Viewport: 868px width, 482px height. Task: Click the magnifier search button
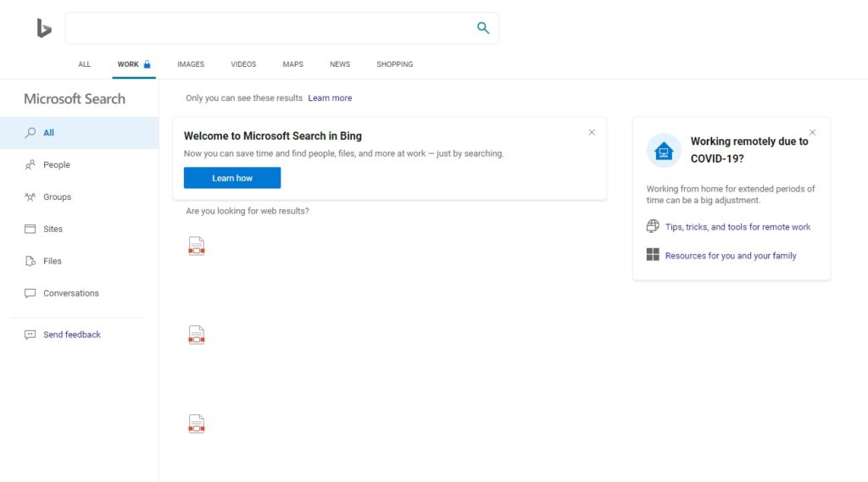482,28
